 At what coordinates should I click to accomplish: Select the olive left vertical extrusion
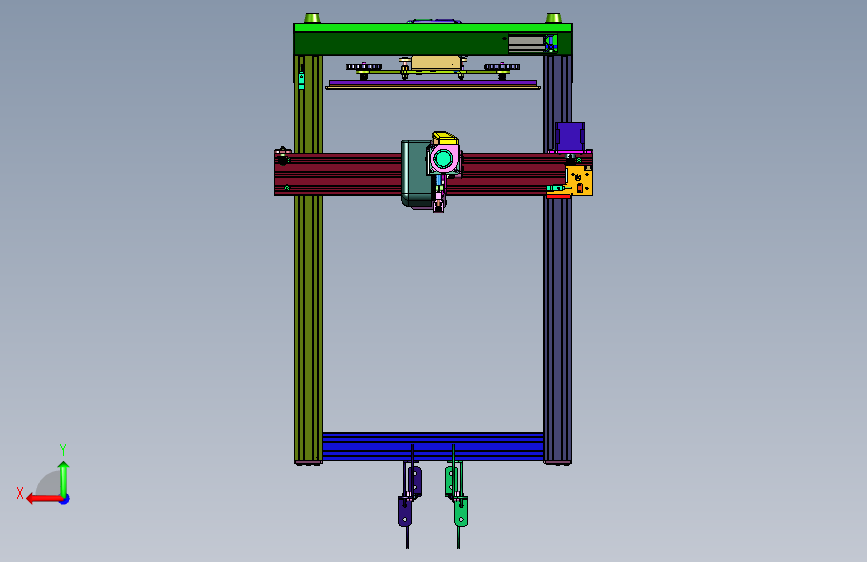point(309,310)
